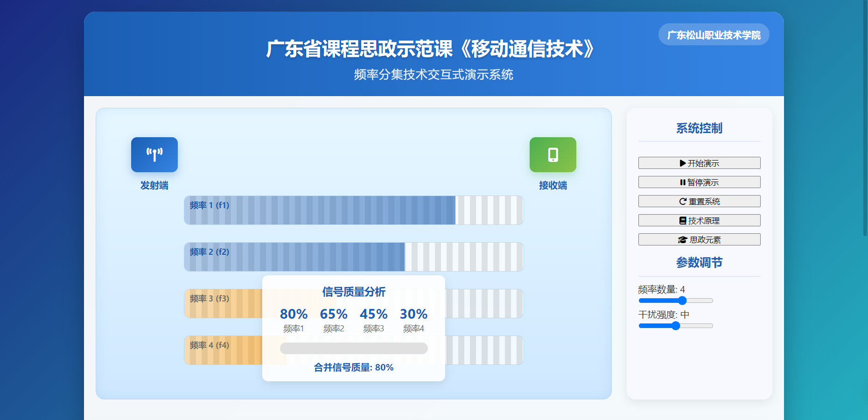868x420 pixels.
Task: Click the 广东松山职业技术学院 badge
Action: coord(714,35)
